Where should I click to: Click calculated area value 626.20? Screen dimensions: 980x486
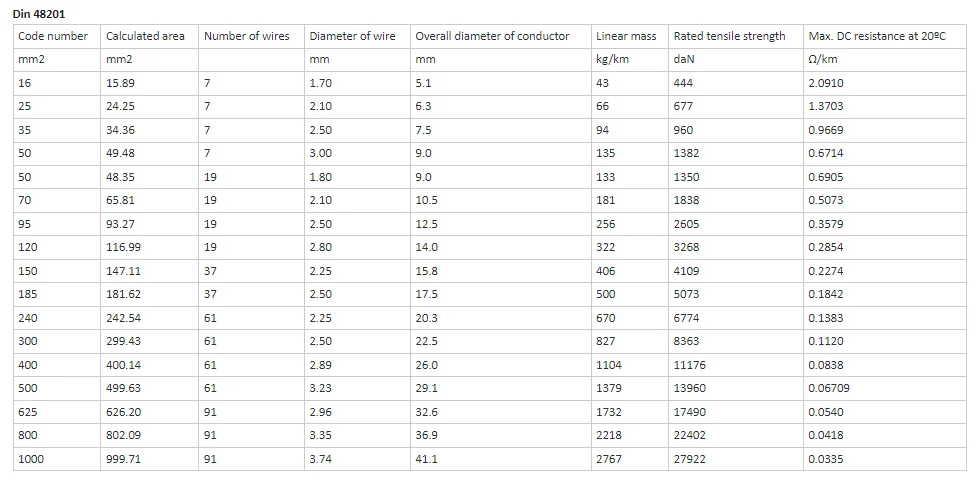pos(123,412)
